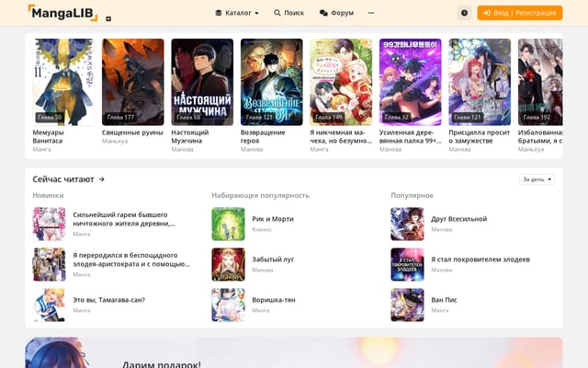The image size is (588, 368).
Task: Open Сейчас читают section link
Action: coord(68,179)
